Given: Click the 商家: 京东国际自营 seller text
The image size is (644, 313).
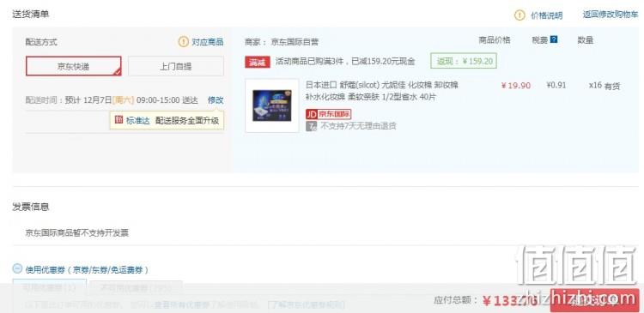Looking at the screenshot, I should [282, 42].
